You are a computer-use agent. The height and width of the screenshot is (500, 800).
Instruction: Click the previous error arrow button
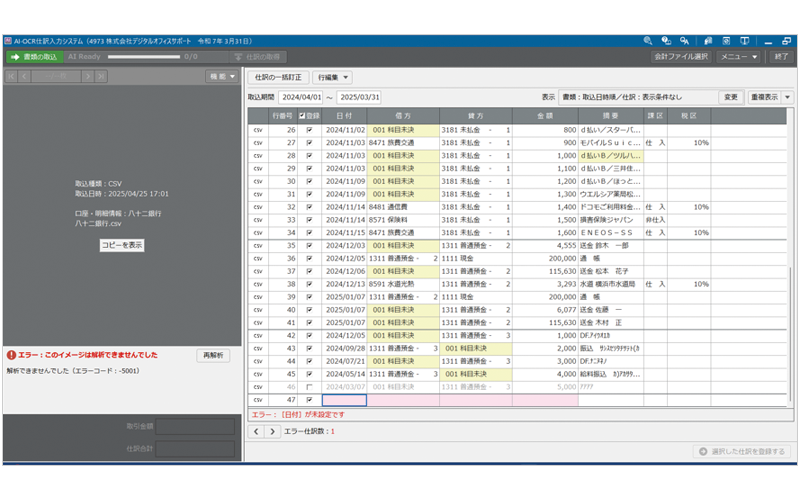click(x=256, y=431)
